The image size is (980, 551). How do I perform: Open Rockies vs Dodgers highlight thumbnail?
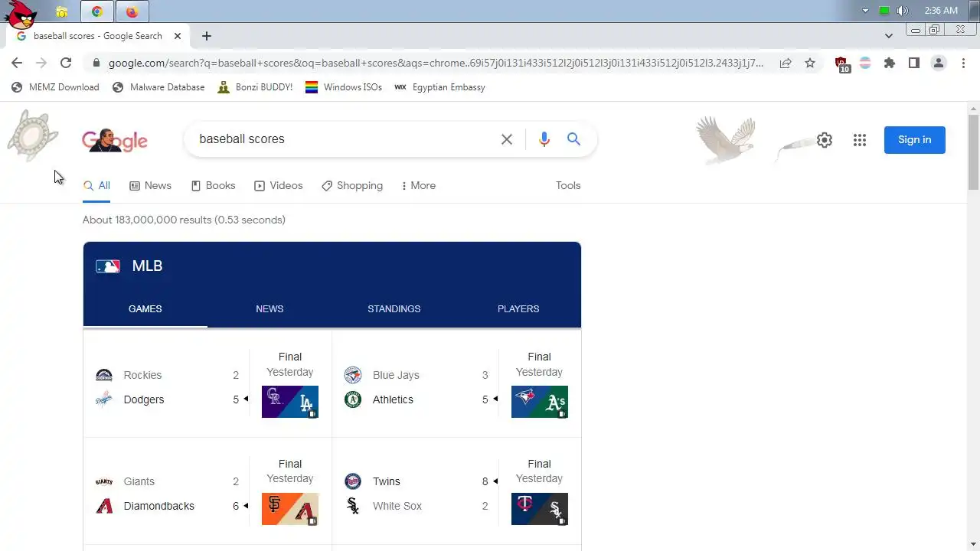pyautogui.click(x=290, y=402)
